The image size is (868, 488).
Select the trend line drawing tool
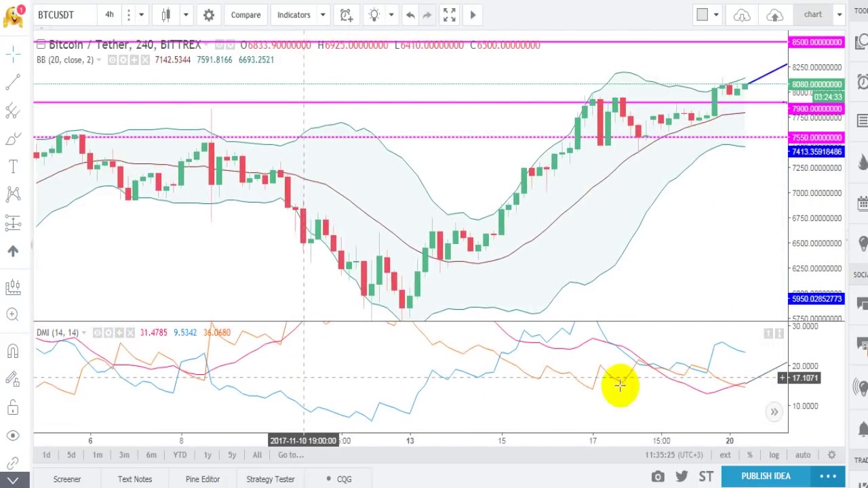coord(13,82)
